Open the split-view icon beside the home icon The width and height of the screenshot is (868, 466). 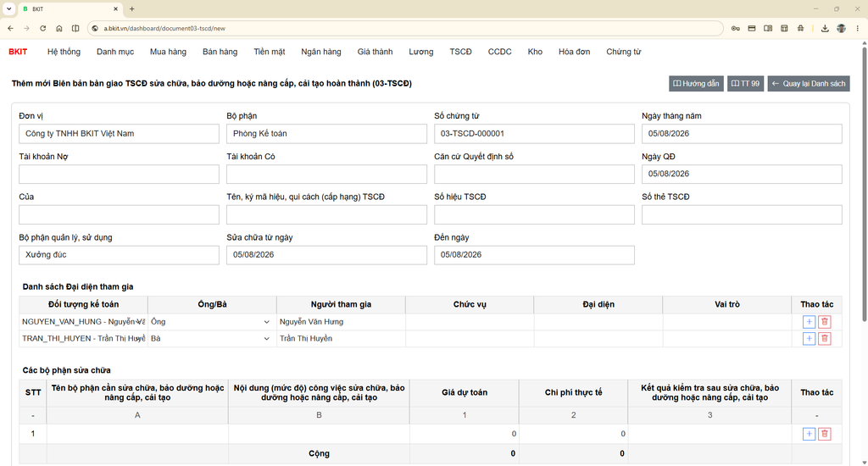pos(75,28)
